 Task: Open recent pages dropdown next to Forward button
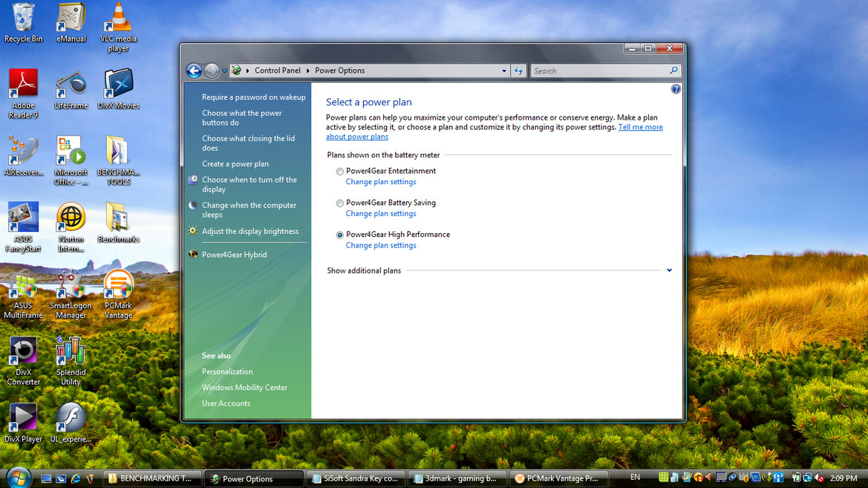[x=224, y=71]
